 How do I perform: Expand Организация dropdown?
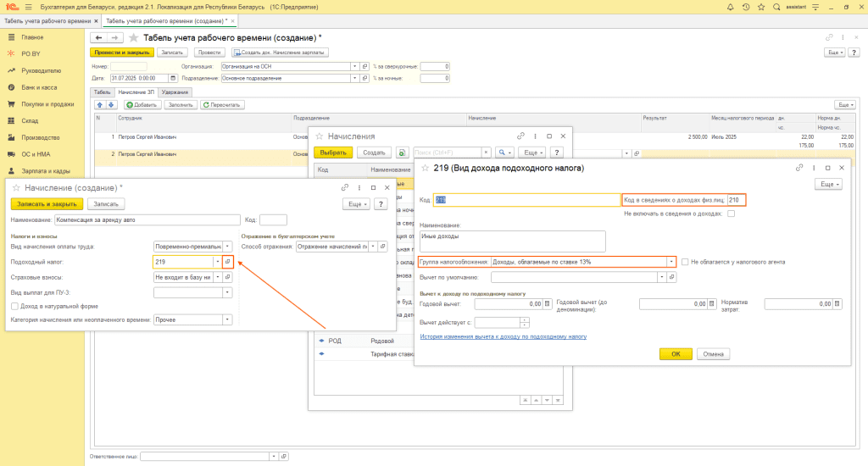(x=354, y=66)
